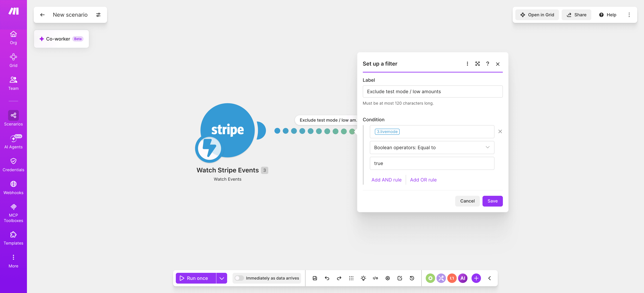Screen dimensions: 644x293
Task: Open the Org home page
Action: (13, 38)
